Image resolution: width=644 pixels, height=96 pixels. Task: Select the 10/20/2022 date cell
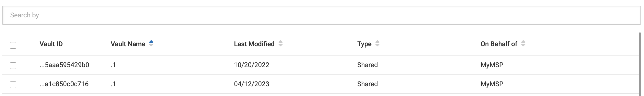251,65
